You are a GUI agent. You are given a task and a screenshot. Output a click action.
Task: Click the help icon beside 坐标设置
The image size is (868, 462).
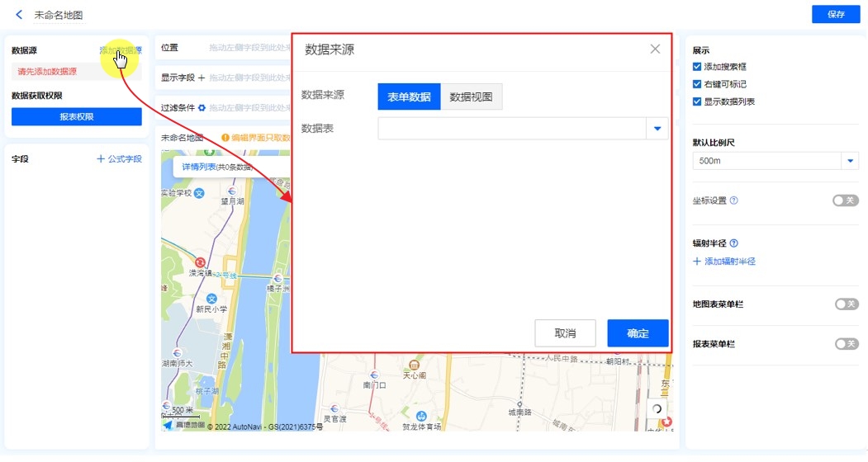click(734, 200)
